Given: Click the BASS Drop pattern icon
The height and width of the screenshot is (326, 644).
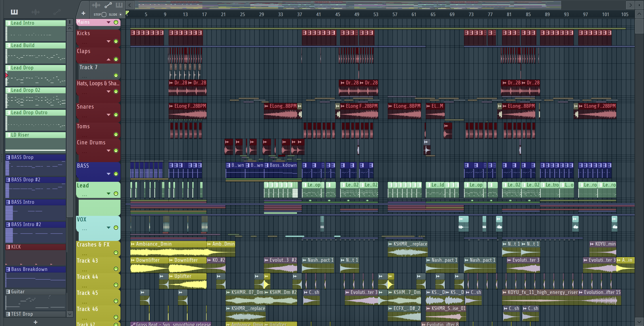Looking at the screenshot, I should coord(8,157).
